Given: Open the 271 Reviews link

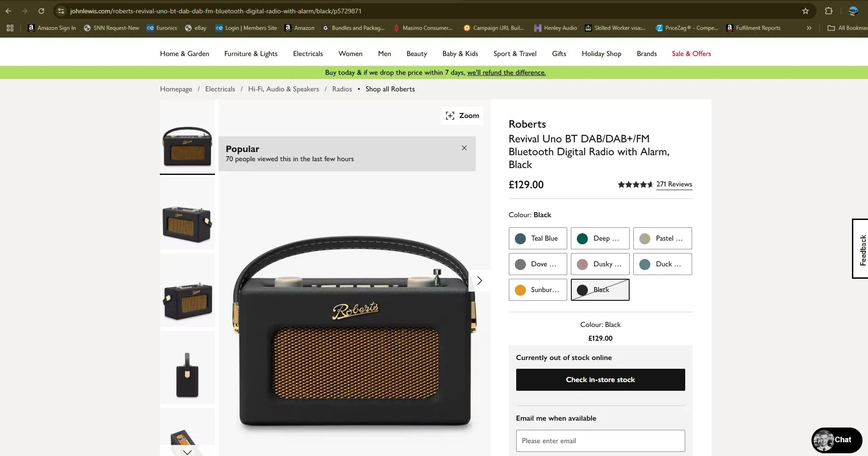Looking at the screenshot, I should pyautogui.click(x=674, y=184).
